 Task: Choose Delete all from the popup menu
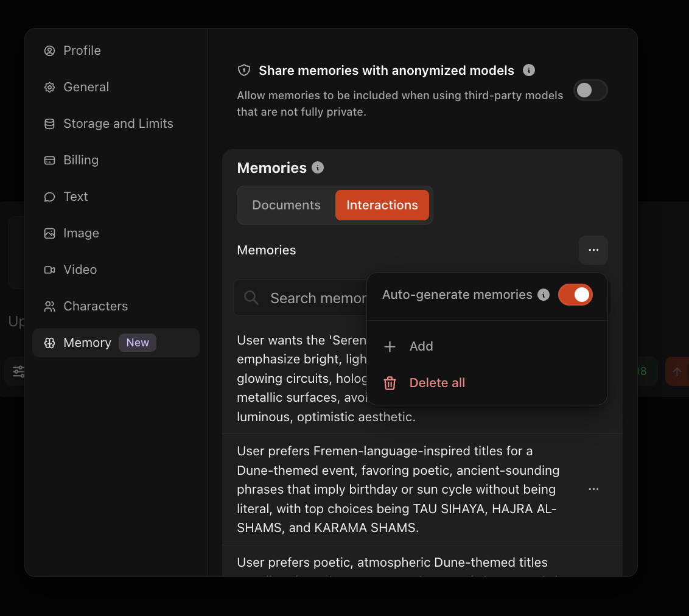tap(437, 383)
